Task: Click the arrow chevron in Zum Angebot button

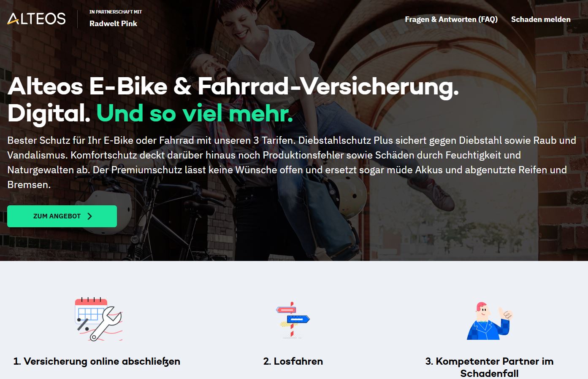Action: [89, 216]
